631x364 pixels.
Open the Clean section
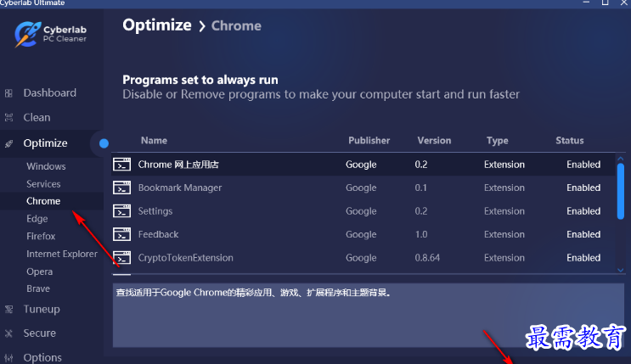(37, 117)
